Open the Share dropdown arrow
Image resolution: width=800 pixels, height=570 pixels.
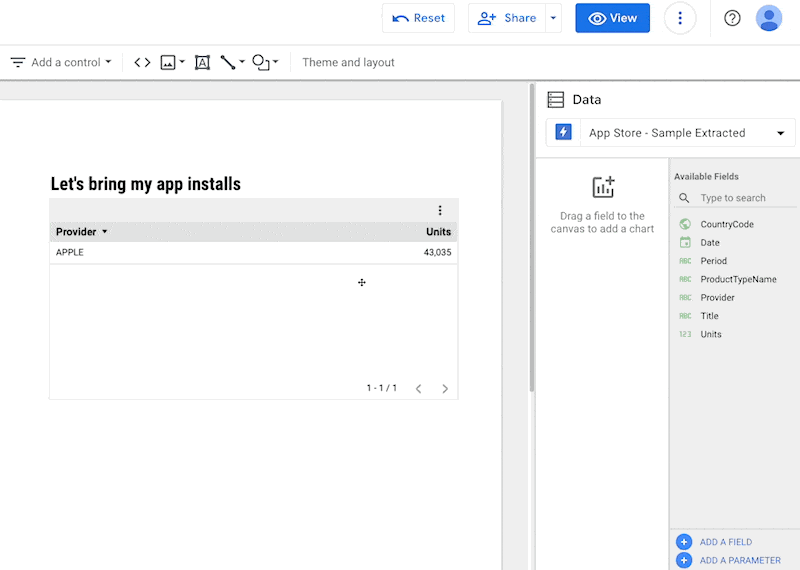(554, 18)
